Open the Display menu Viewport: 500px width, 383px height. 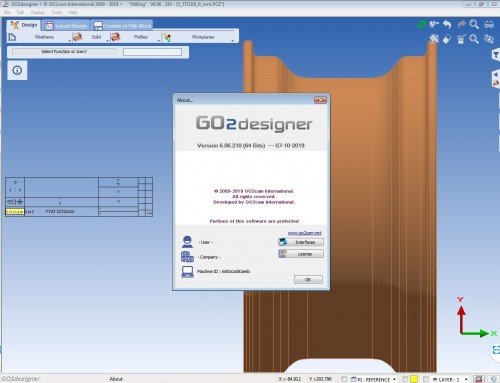[38, 12]
